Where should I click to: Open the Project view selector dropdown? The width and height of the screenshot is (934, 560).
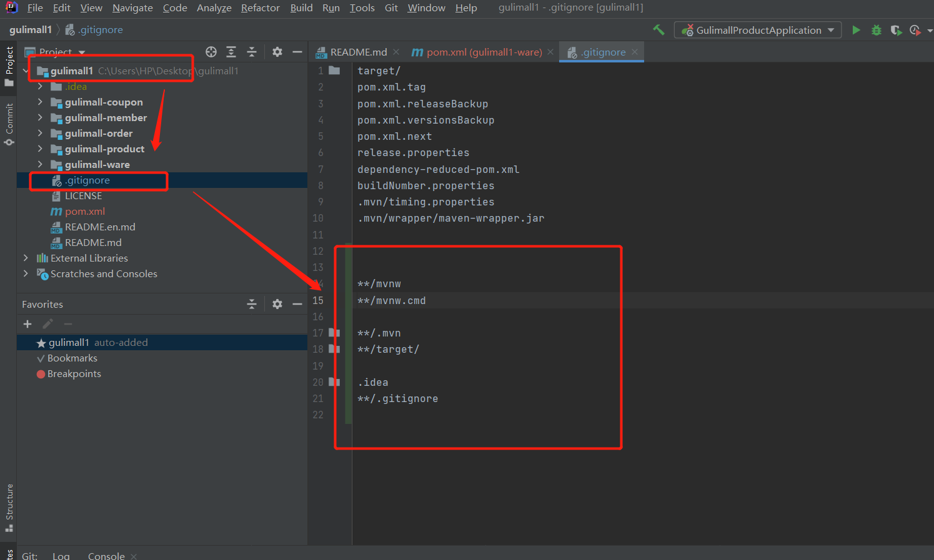coord(82,52)
